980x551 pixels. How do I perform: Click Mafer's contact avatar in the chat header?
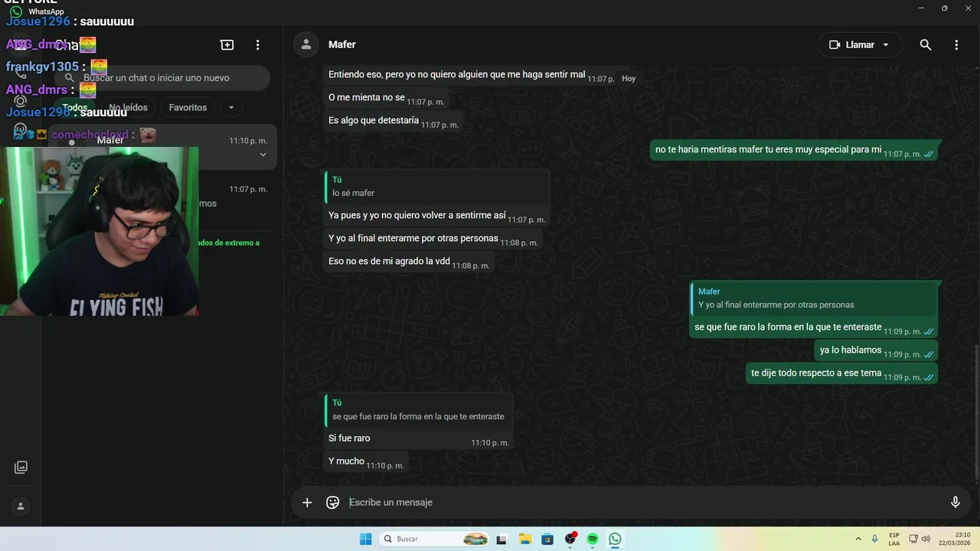click(306, 44)
